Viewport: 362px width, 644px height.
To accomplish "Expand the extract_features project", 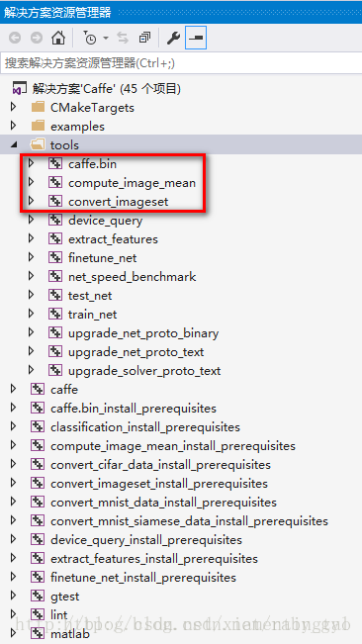I will click(x=32, y=238).
